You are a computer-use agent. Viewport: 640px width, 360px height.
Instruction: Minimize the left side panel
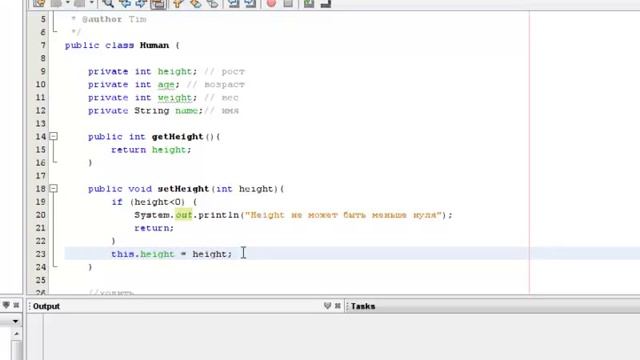click(6, 305)
